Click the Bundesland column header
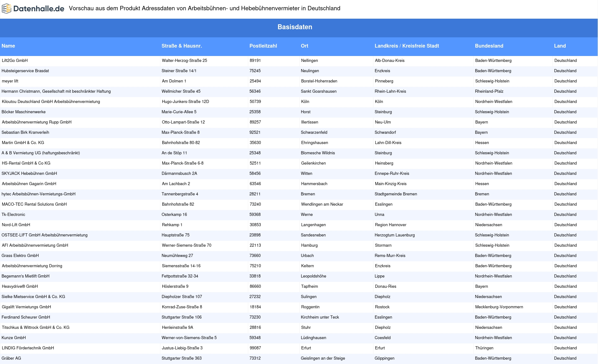 489,46
